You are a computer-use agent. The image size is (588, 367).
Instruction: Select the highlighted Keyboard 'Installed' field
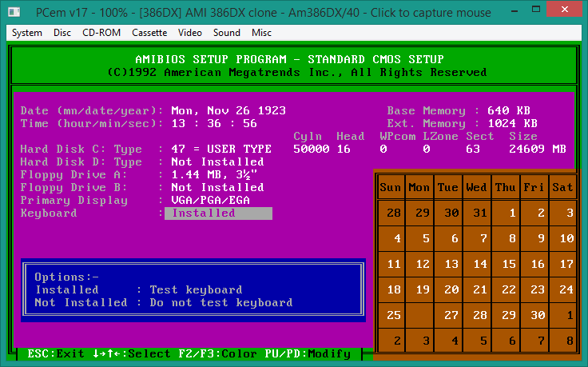[219, 213]
